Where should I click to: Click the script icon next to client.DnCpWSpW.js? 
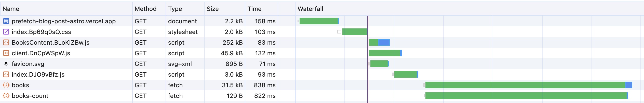click(6, 53)
